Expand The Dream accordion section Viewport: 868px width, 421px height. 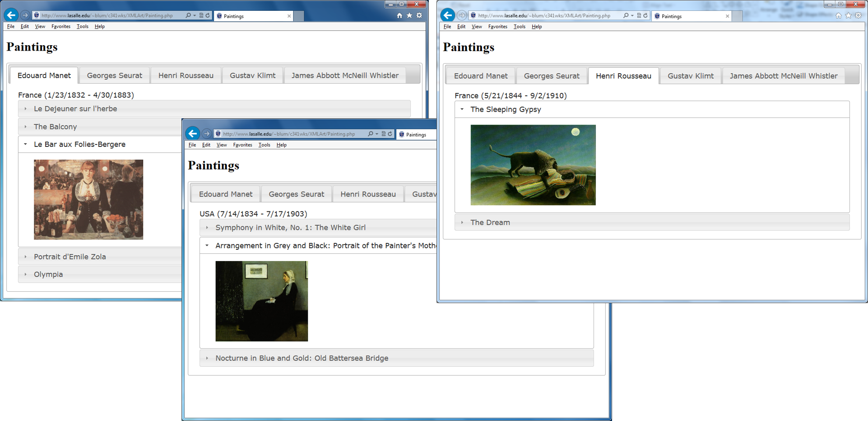652,222
